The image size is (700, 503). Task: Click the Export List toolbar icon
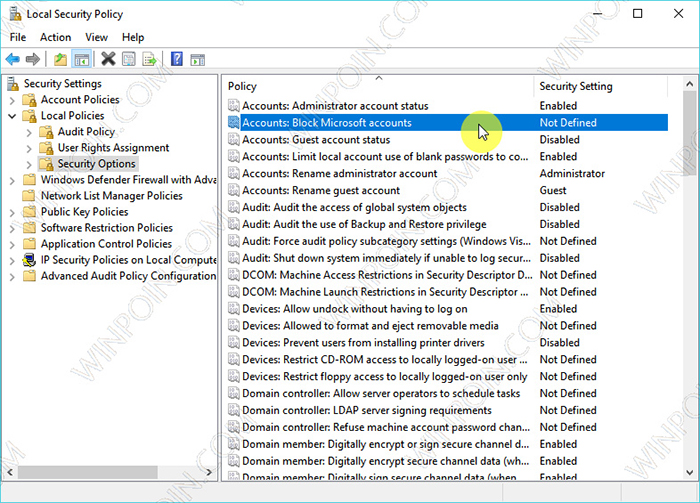click(x=150, y=59)
